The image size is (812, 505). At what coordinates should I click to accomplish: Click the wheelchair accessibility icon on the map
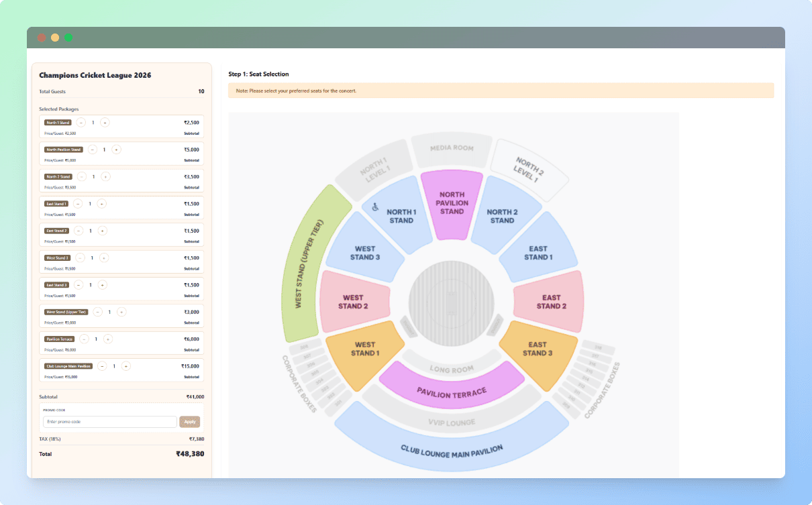375,207
